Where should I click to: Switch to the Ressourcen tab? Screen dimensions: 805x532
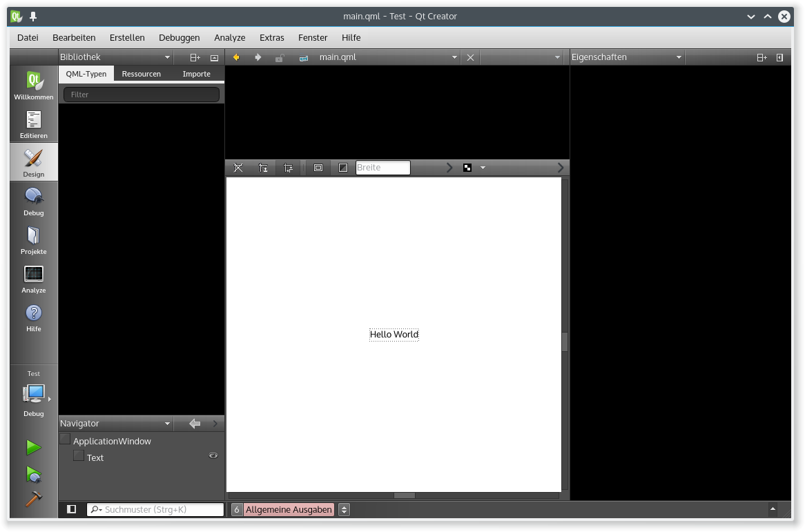point(141,74)
